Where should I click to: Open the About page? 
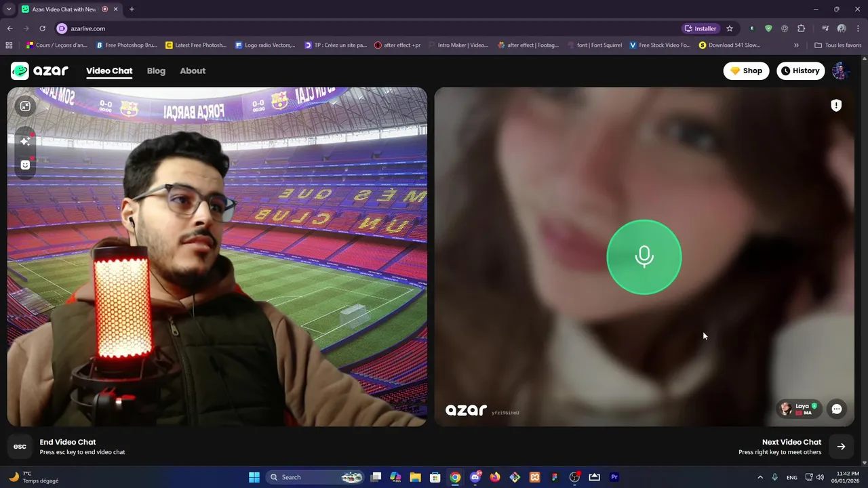coord(193,70)
